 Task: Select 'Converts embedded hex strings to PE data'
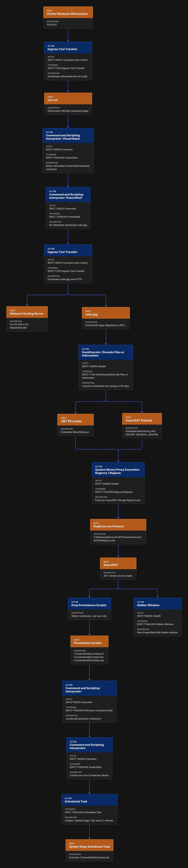(105, 386)
